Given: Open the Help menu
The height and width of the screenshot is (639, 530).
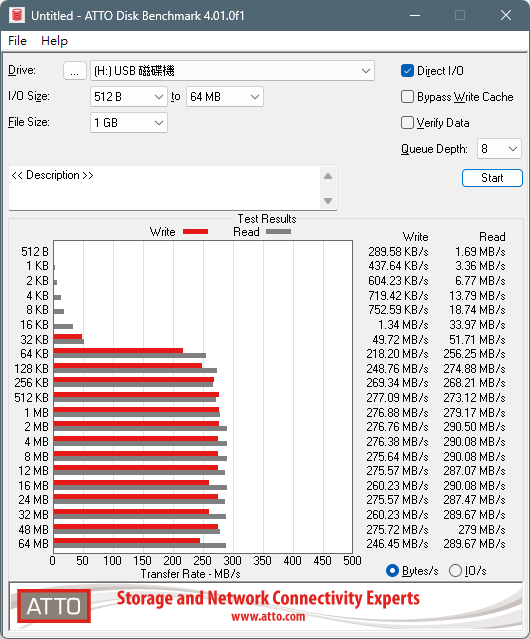Looking at the screenshot, I should tap(54, 41).
